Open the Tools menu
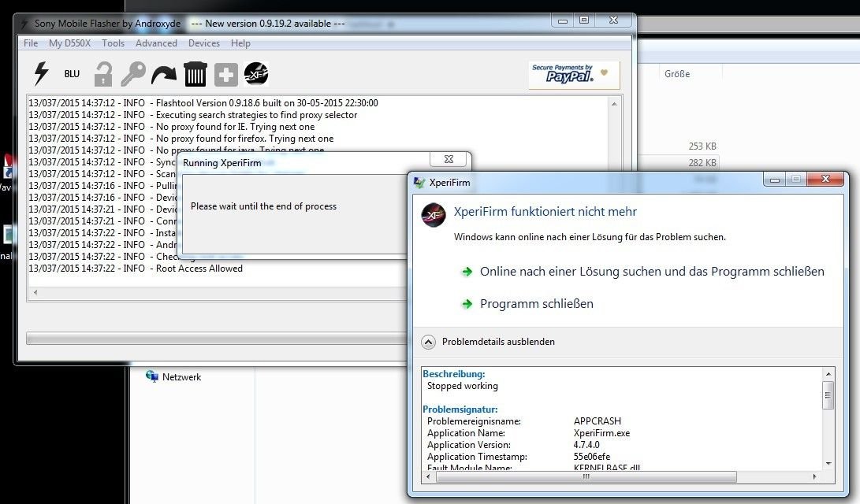This screenshot has width=860, height=504. click(x=113, y=43)
